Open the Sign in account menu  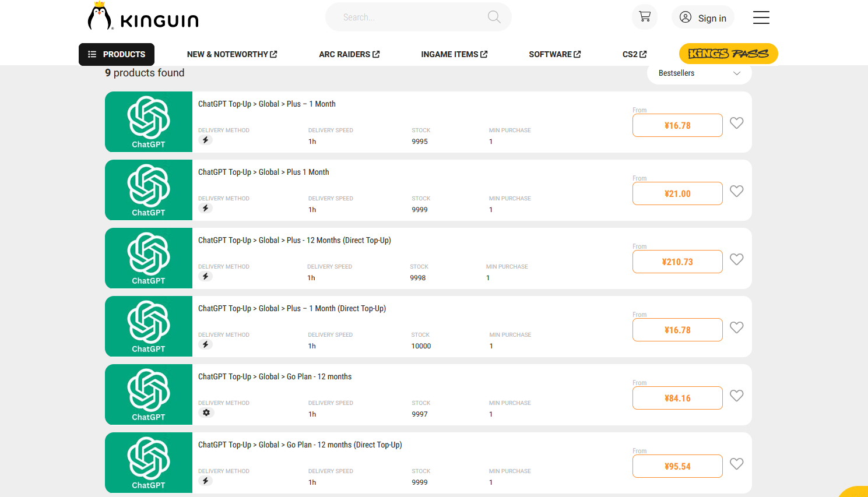pos(702,17)
